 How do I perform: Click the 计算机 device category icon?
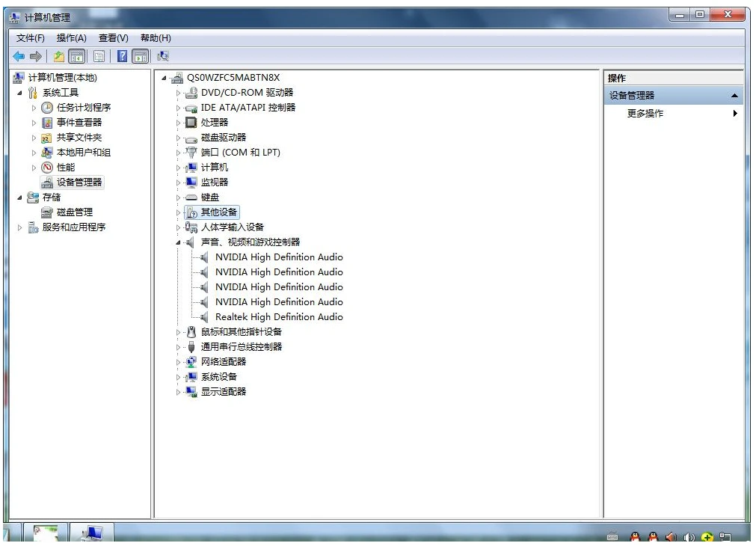point(191,168)
